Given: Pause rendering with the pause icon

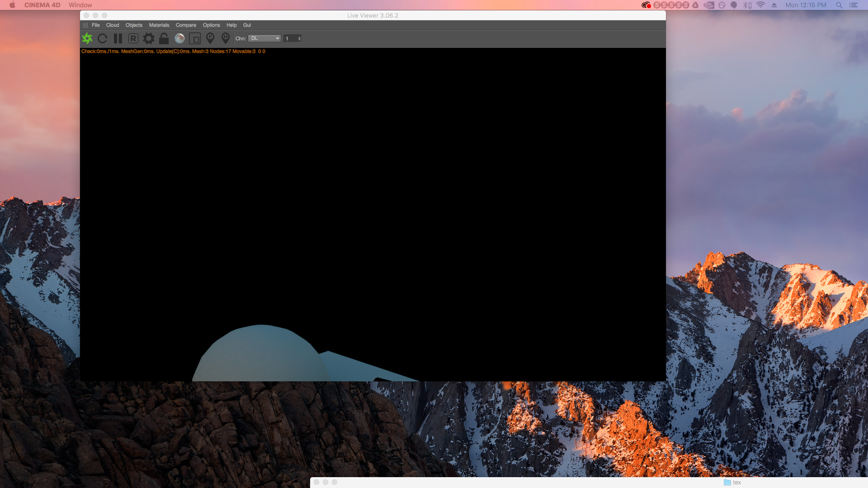Looking at the screenshot, I should pyautogui.click(x=118, y=38).
